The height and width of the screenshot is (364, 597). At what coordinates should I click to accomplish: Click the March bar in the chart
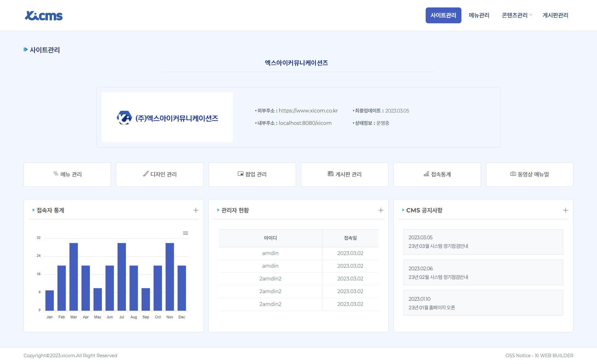tap(74, 276)
